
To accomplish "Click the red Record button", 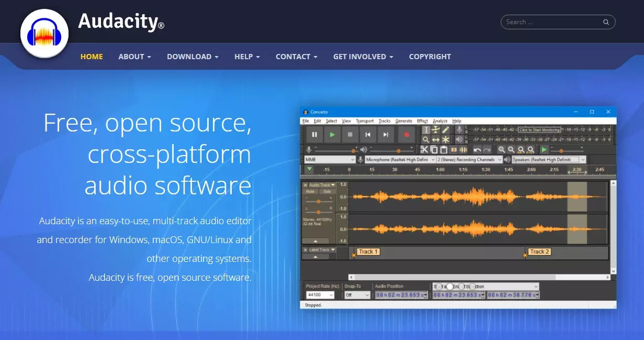I will pyautogui.click(x=406, y=135).
